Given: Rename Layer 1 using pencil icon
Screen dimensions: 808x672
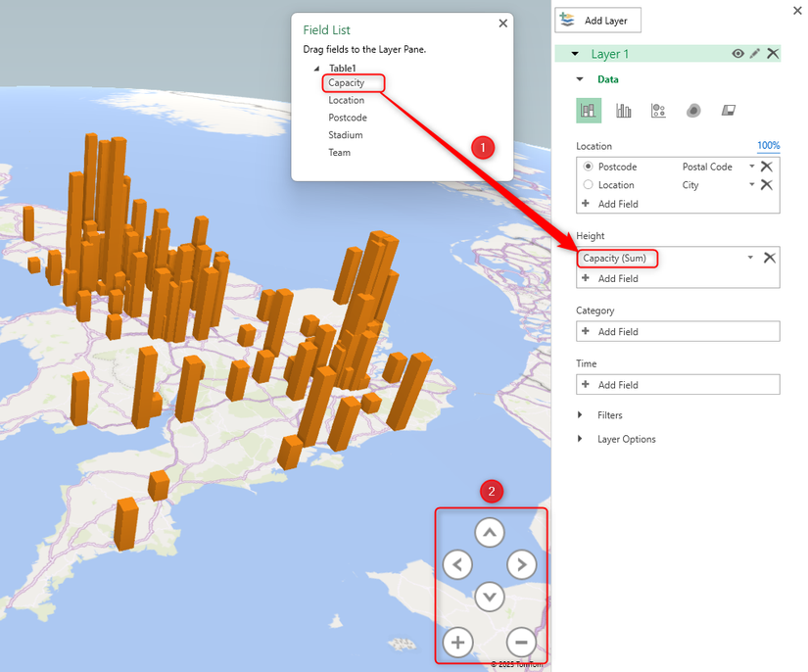Looking at the screenshot, I should click(x=755, y=54).
